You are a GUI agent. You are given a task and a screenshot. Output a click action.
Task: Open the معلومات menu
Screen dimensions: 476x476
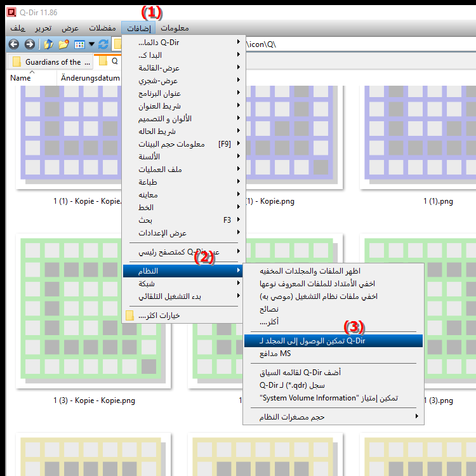175,28
